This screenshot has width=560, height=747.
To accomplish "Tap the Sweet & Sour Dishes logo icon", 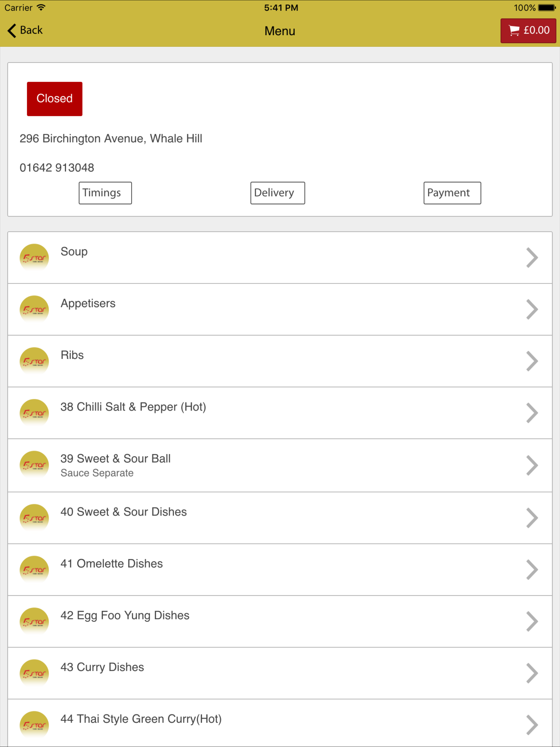I will [34, 518].
